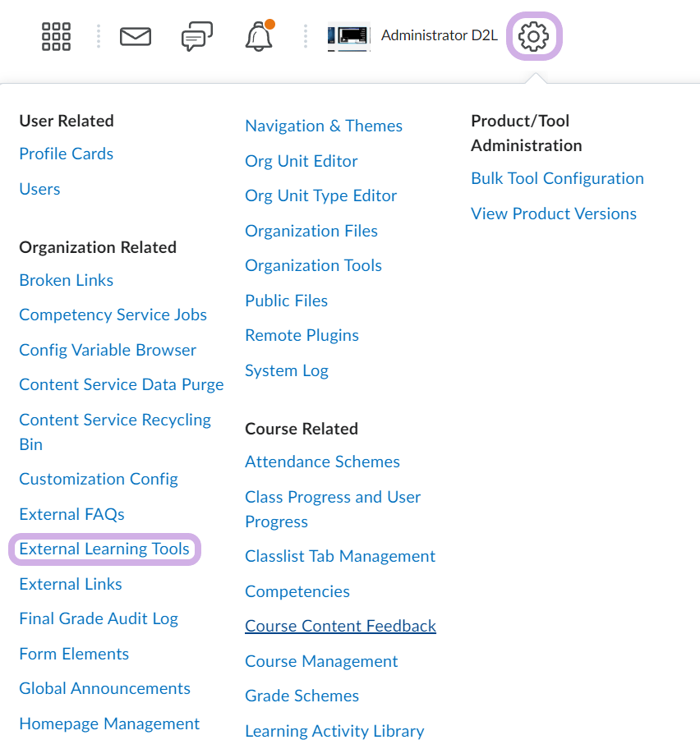This screenshot has width=700, height=749.
Task: Click the Admin Tools gear icon
Action: [534, 36]
